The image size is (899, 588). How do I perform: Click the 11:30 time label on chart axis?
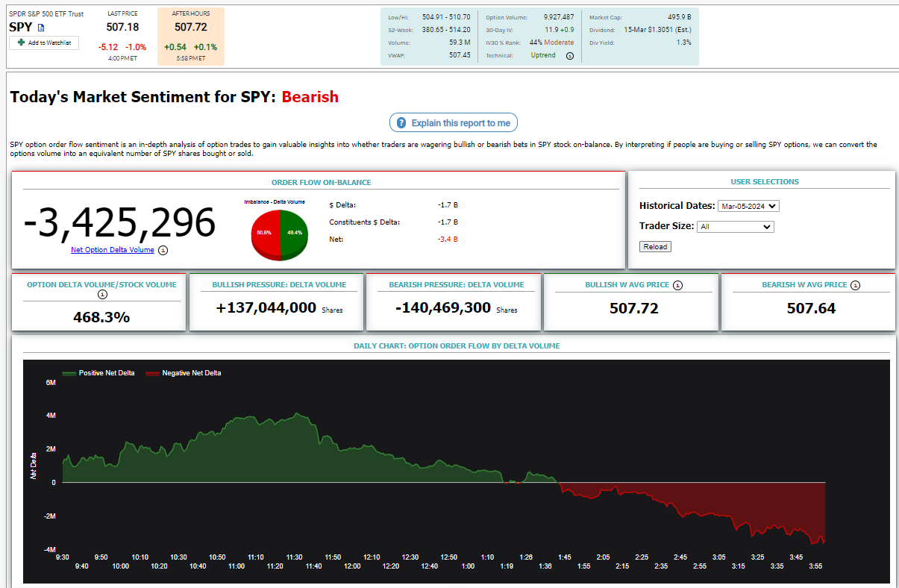point(294,557)
